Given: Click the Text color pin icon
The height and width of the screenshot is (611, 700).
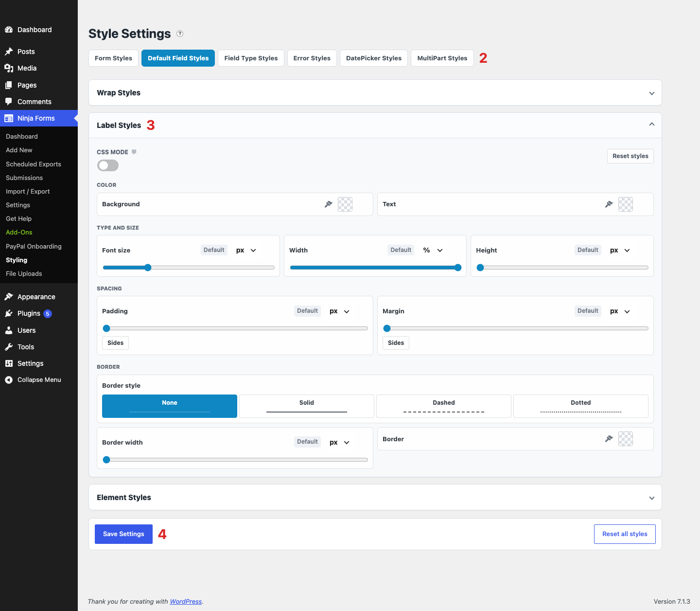Looking at the screenshot, I should [609, 204].
